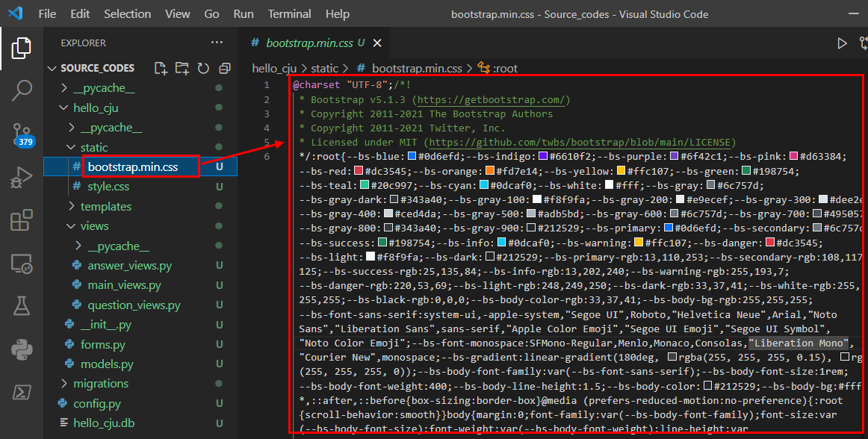This screenshot has width=868, height=439.
Task: Follow the getbootstrap.com link in code
Action: [491, 99]
